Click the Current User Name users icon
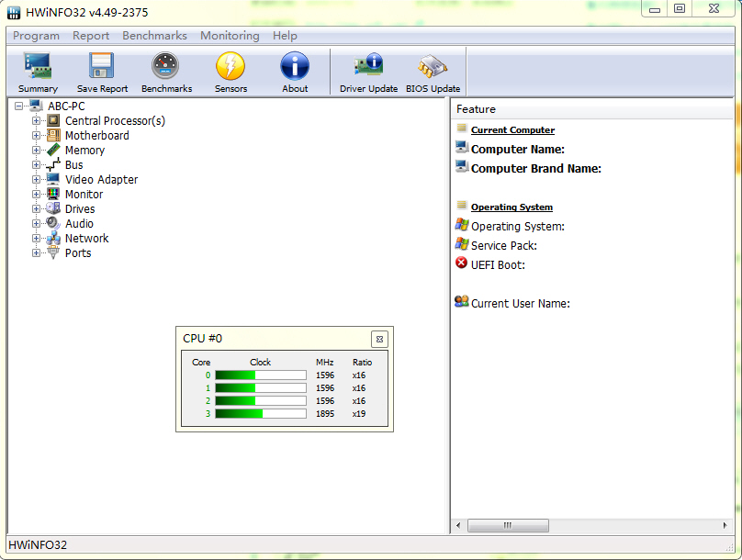Viewport: 742px width, 560px height. pyautogui.click(x=461, y=301)
